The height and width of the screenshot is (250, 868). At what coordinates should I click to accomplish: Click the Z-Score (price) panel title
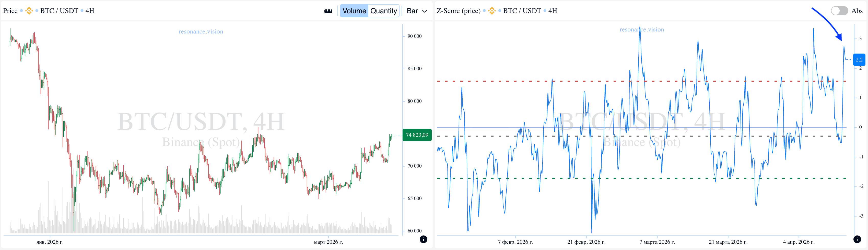[458, 11]
